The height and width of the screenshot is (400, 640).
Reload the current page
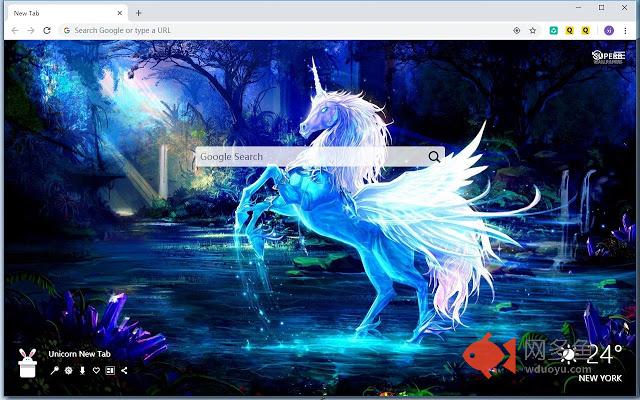point(47,31)
